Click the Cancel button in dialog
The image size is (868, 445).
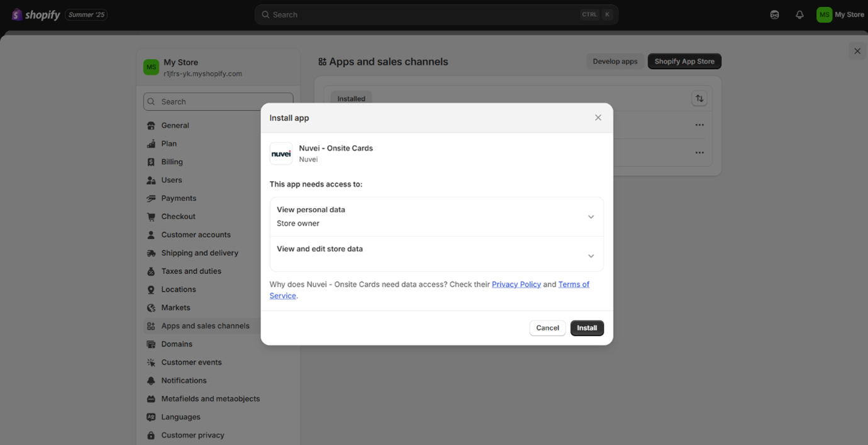point(547,328)
